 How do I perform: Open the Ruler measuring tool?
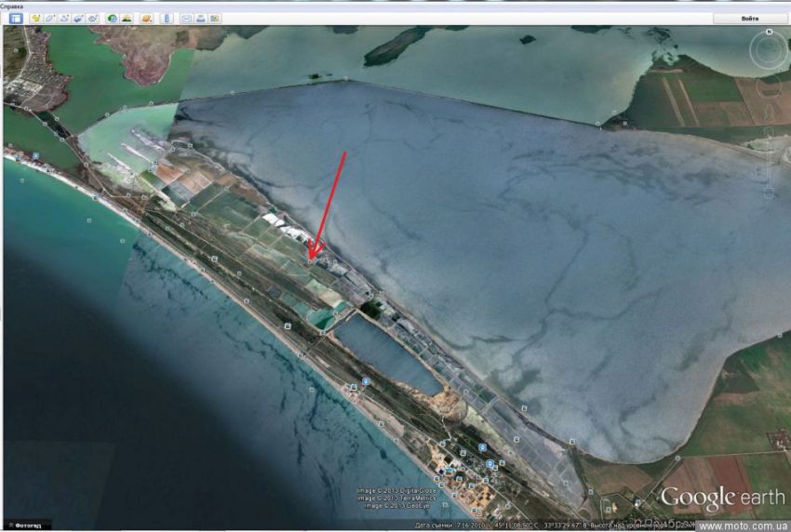(x=167, y=19)
